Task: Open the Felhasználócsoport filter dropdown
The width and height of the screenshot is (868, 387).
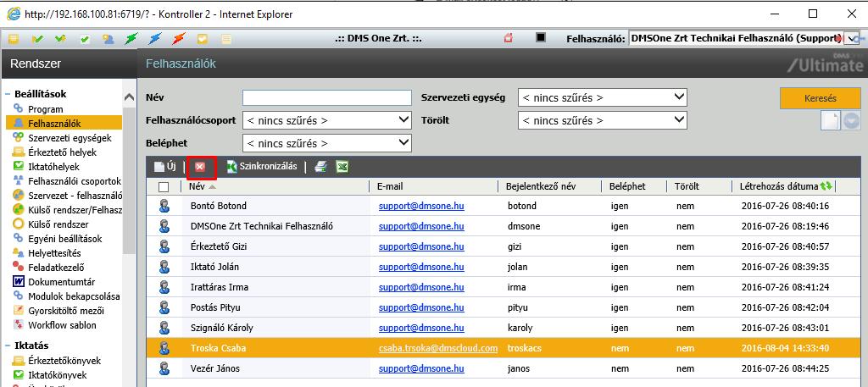Action: (x=327, y=120)
